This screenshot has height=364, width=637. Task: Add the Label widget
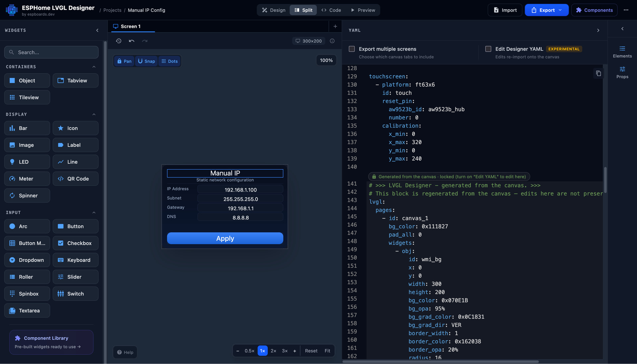[76, 145]
